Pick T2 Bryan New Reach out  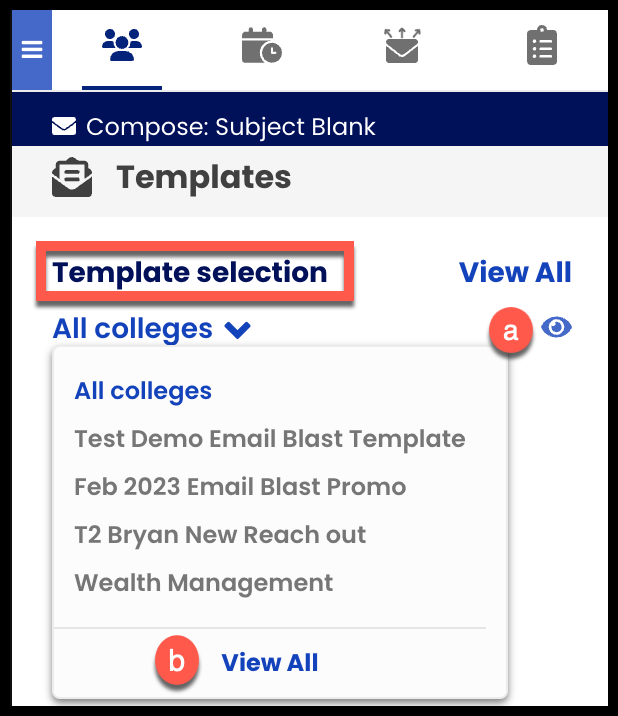(x=220, y=534)
